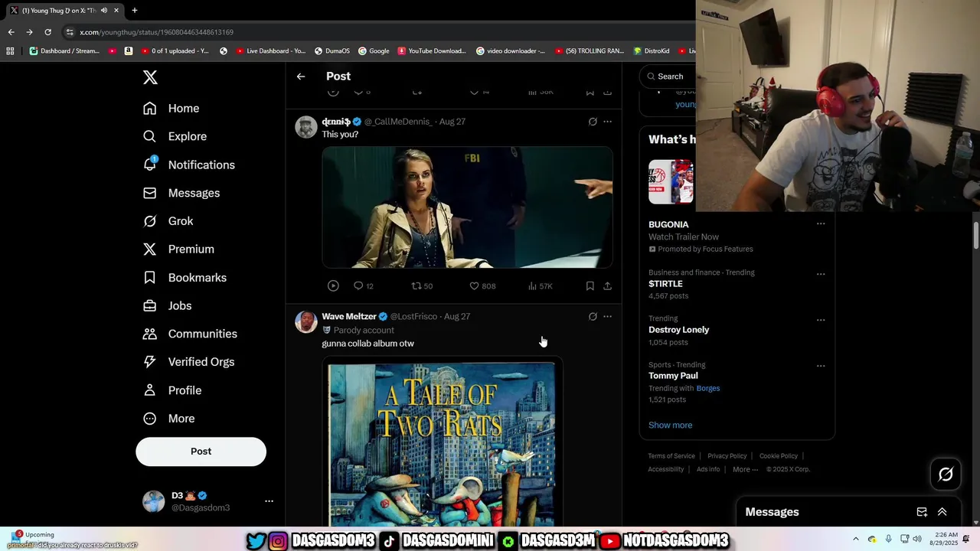Reload the page in browser
980x551 pixels.
47,32
